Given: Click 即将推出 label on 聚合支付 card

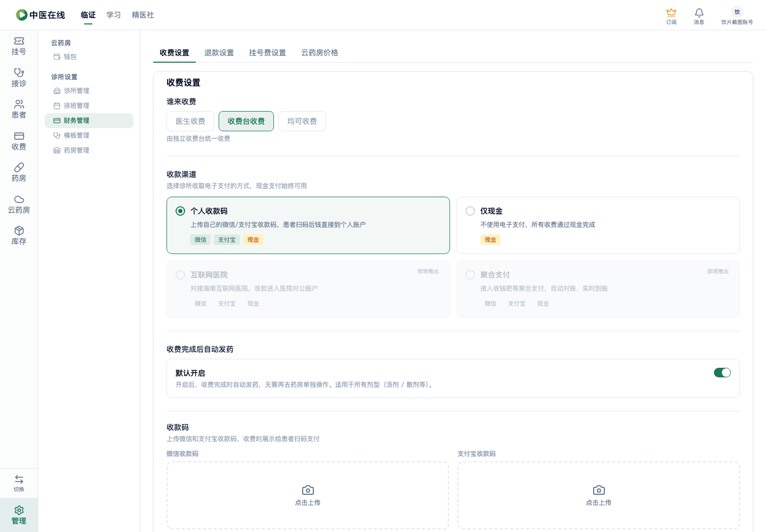Looking at the screenshot, I should (718, 272).
